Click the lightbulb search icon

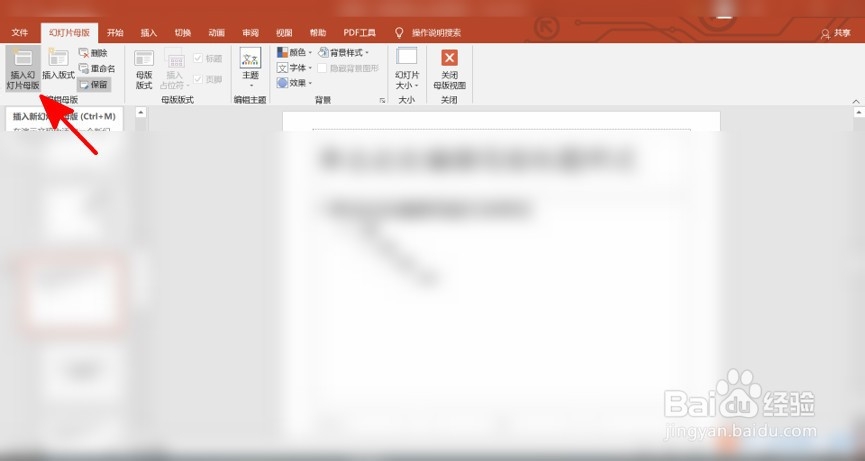[x=399, y=33]
